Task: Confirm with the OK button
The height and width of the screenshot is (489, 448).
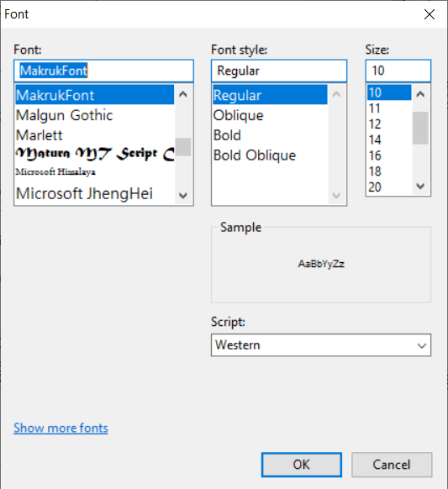Action: (302, 465)
